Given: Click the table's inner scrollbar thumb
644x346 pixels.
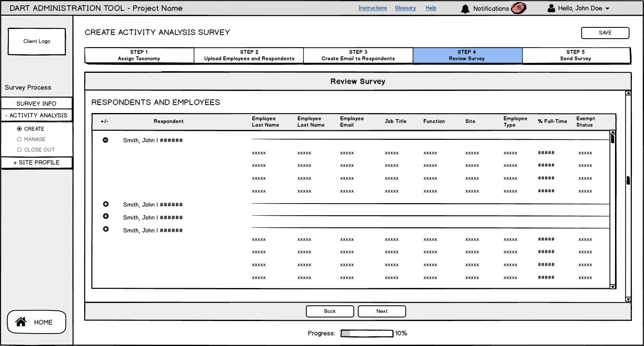Looking at the screenshot, I should (613, 139).
